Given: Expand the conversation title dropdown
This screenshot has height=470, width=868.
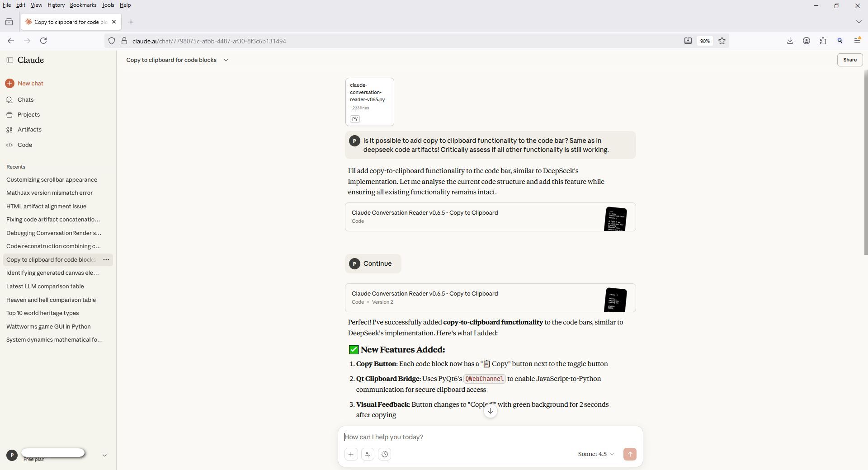Looking at the screenshot, I should coord(226,60).
